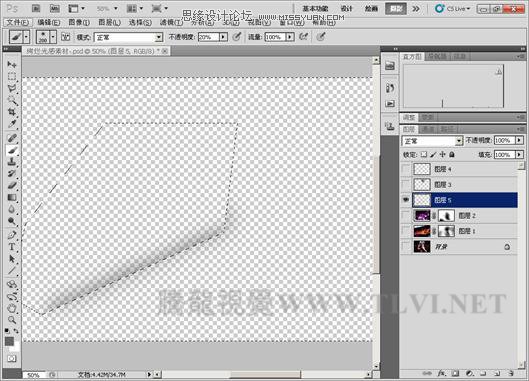Select the Eraser tool
This screenshot has height=381, width=529.
[12, 185]
